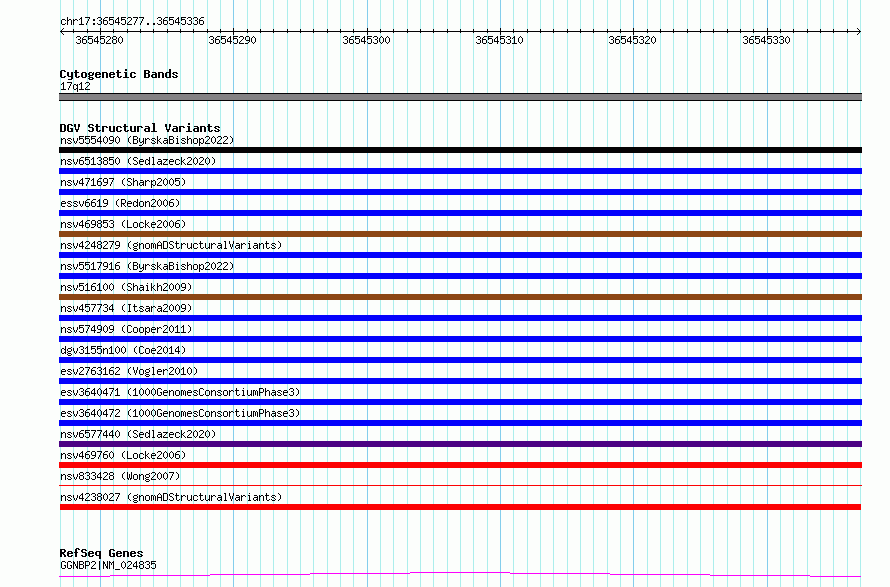Viewport: 890px width, 587px height.
Task: Click ruler position 36545280
Action: click(x=99, y=40)
